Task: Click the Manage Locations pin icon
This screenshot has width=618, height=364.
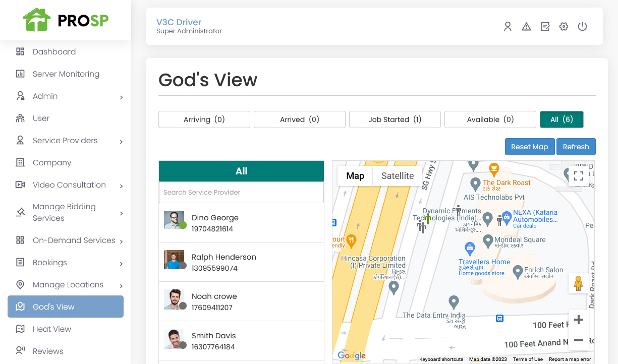Action: [20, 284]
